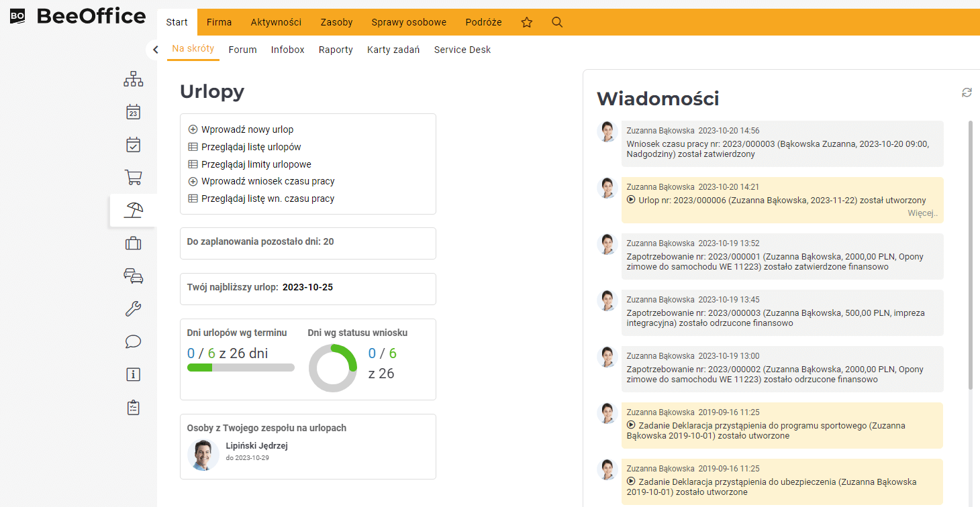Click the leave days progress bar
Image resolution: width=980 pixels, height=507 pixels.
pos(241,368)
